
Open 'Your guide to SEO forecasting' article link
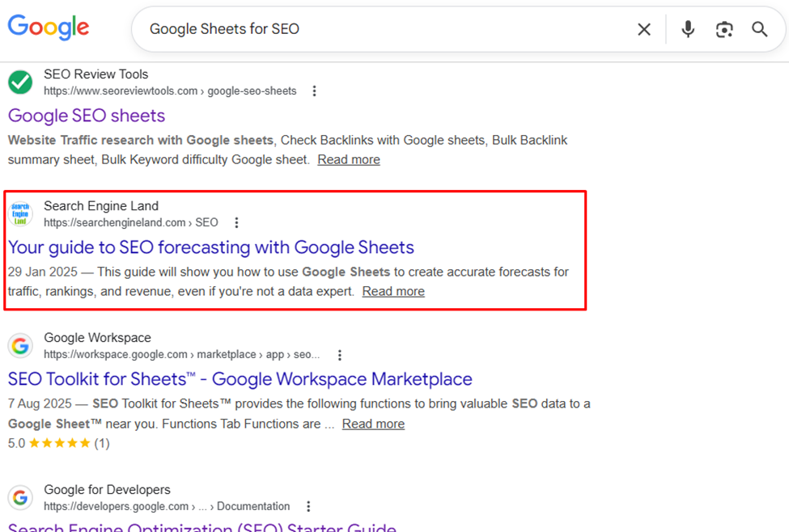(x=210, y=247)
